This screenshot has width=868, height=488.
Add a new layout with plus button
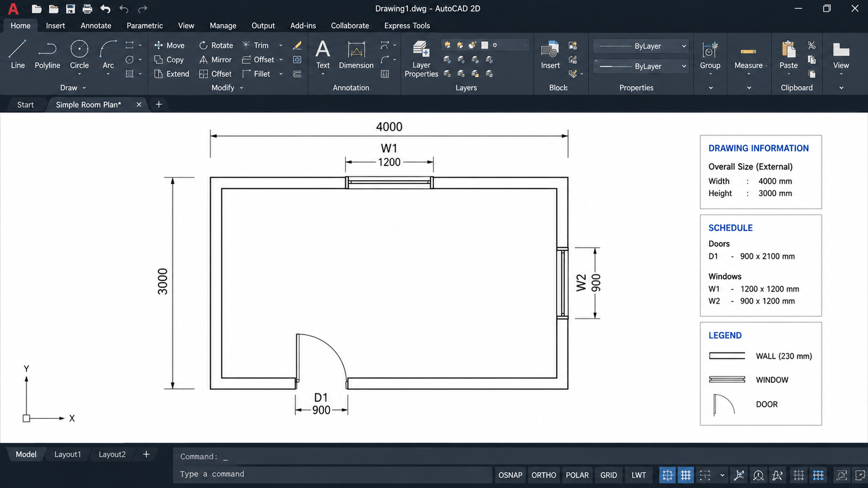tap(146, 454)
